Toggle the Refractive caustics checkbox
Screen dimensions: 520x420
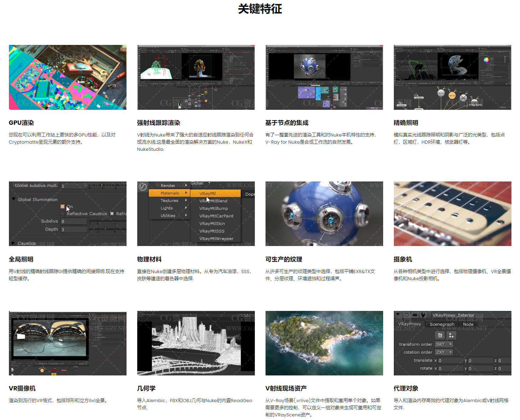tap(112, 214)
